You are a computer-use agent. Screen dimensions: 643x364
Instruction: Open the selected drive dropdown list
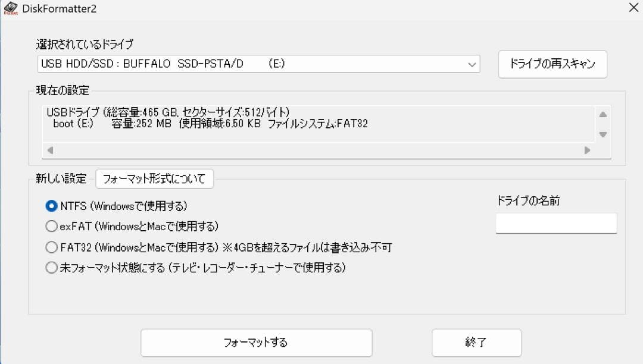tap(258, 64)
